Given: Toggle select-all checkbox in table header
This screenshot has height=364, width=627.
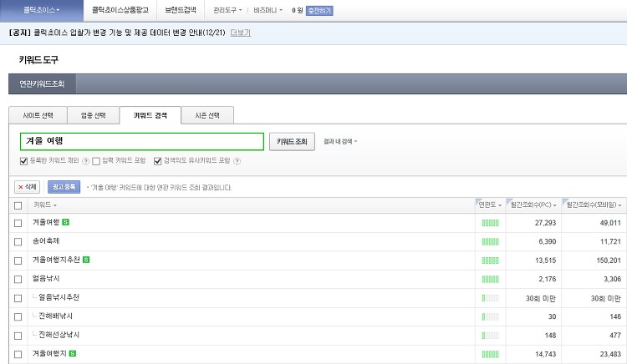Looking at the screenshot, I should click(18, 205).
